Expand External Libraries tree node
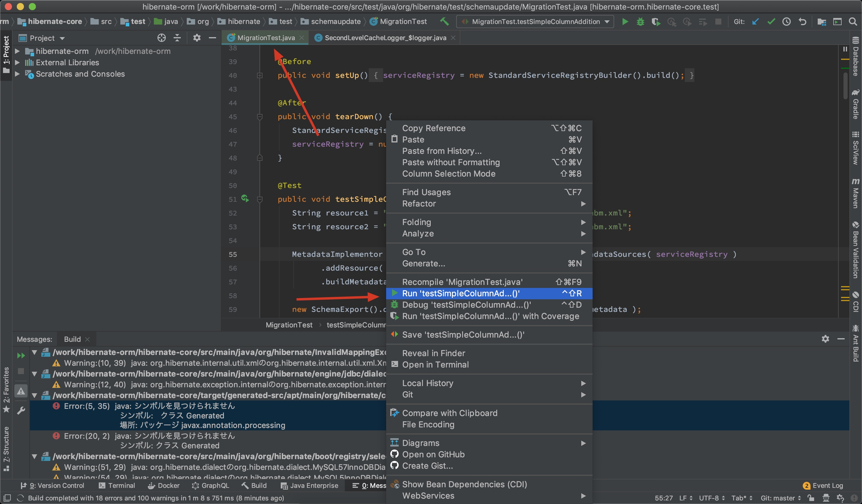This screenshot has height=504, width=862. (17, 63)
